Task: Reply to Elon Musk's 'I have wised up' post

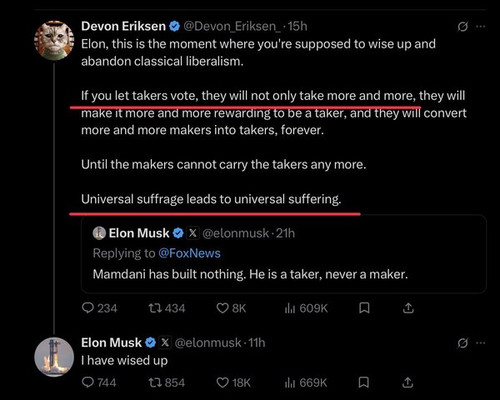Action: 99,382
